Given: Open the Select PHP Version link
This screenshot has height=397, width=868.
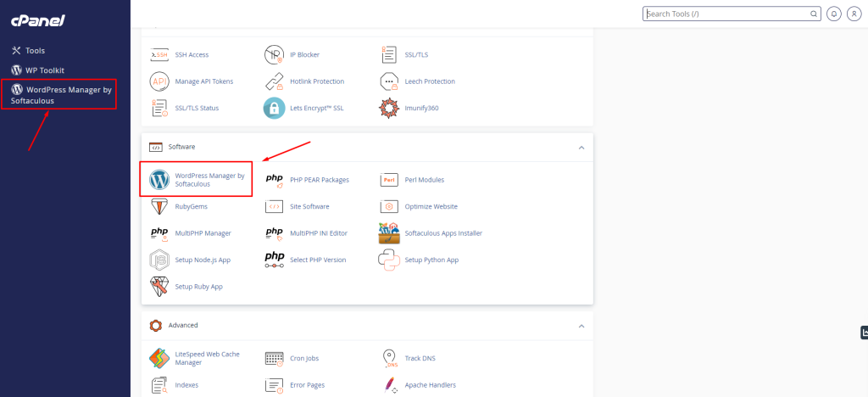Looking at the screenshot, I should click(x=318, y=260).
